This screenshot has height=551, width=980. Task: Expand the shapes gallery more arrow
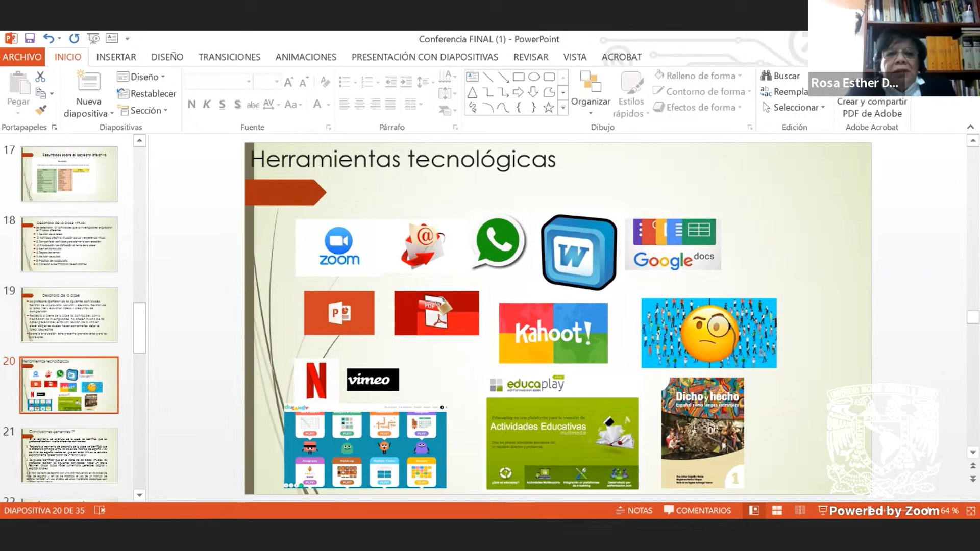click(x=563, y=108)
